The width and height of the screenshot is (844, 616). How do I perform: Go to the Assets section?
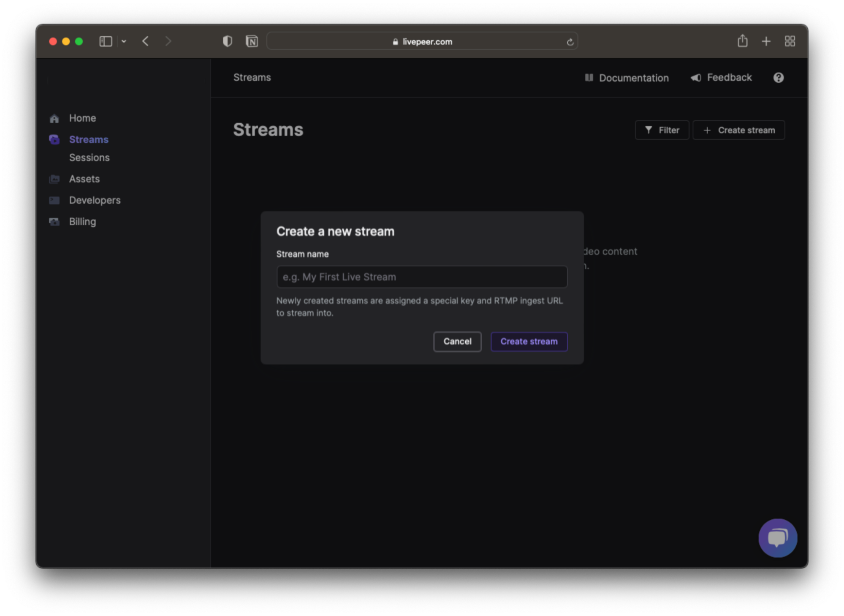click(84, 179)
